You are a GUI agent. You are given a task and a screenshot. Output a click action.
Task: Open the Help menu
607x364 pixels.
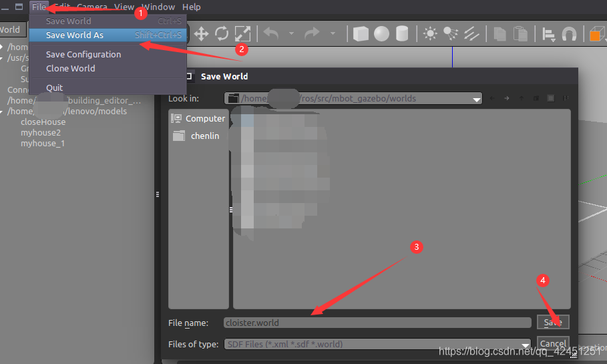click(x=191, y=7)
